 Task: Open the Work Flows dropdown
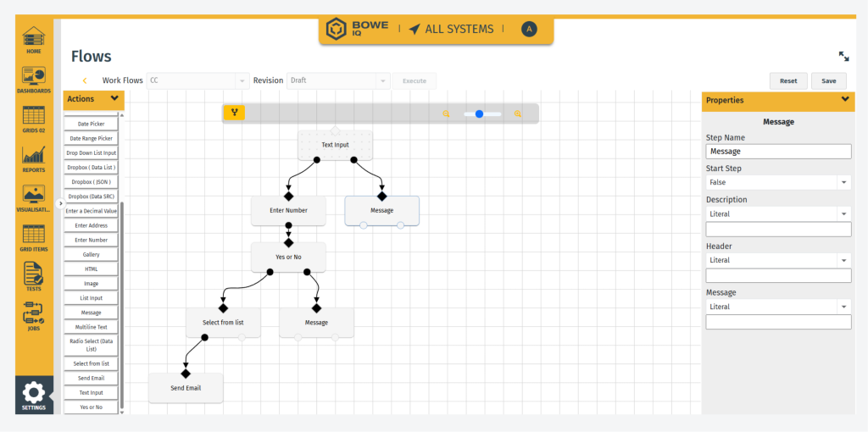pos(198,80)
